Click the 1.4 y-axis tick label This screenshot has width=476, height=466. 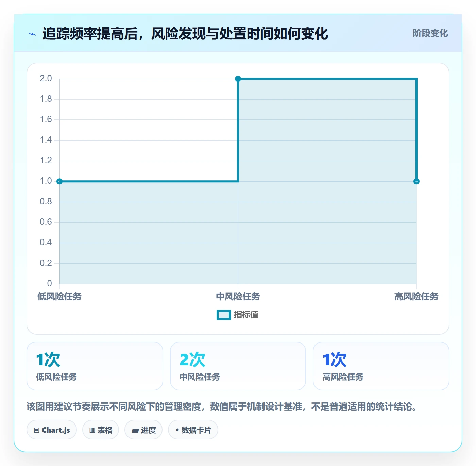tap(46, 140)
